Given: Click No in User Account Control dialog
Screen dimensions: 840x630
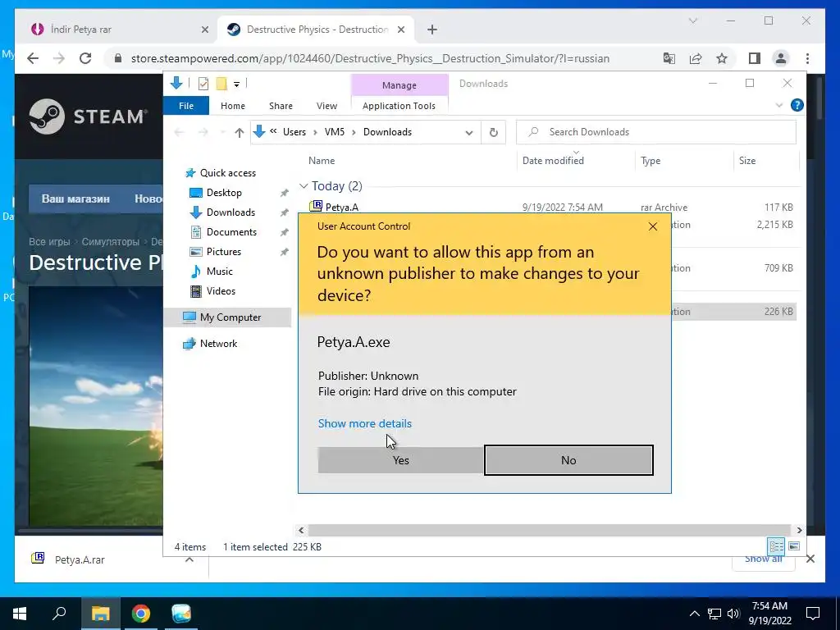Looking at the screenshot, I should [568, 460].
